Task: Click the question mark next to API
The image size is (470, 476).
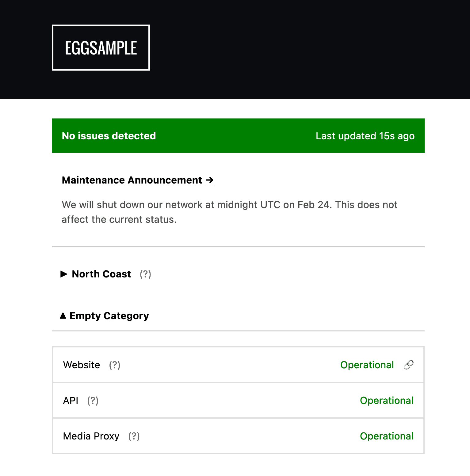Action: 93,401
